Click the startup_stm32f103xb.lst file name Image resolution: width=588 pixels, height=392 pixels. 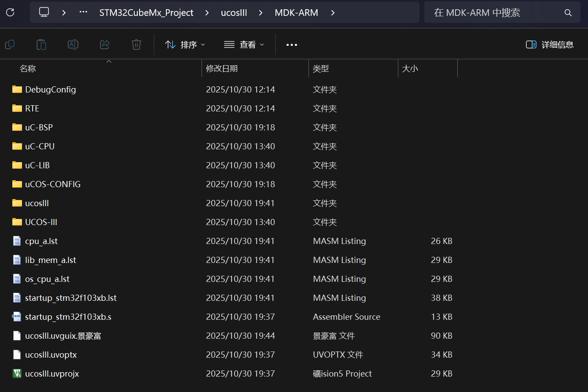(x=71, y=298)
